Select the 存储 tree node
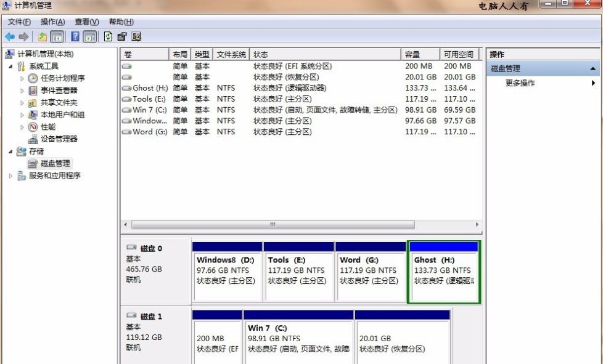 point(36,152)
